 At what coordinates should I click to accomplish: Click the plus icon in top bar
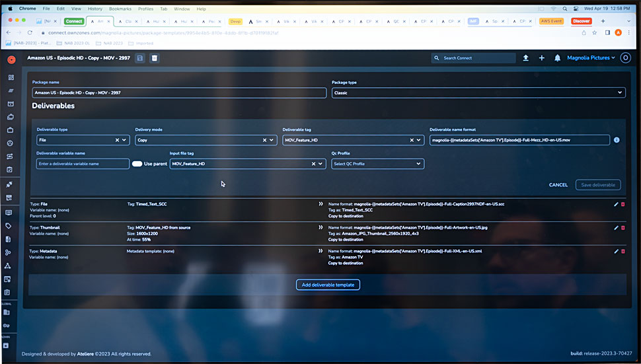(x=542, y=58)
